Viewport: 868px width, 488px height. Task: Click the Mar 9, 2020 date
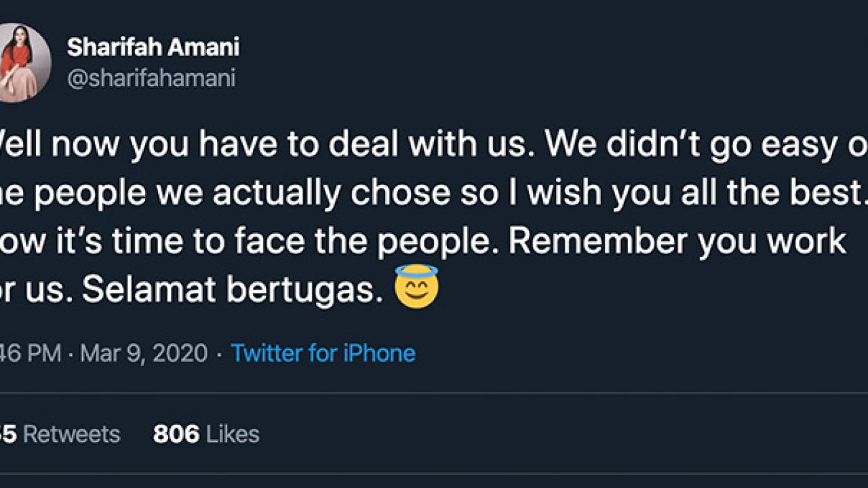tap(144, 353)
